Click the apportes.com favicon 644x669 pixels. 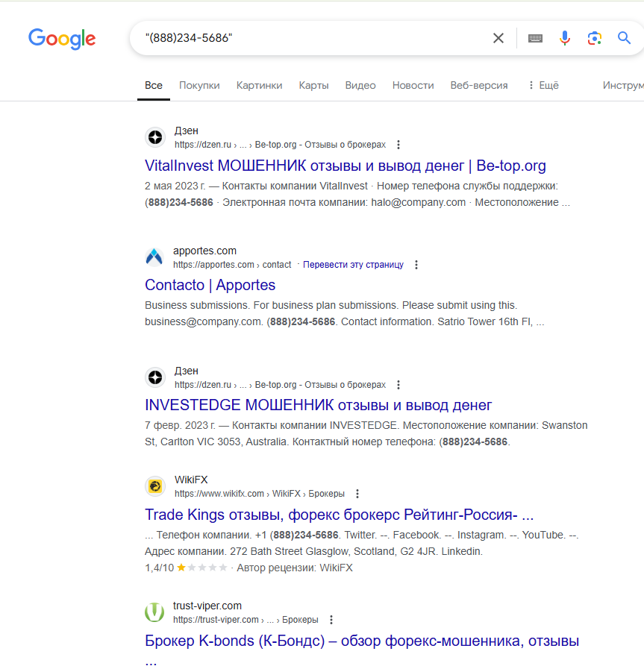tap(154, 257)
